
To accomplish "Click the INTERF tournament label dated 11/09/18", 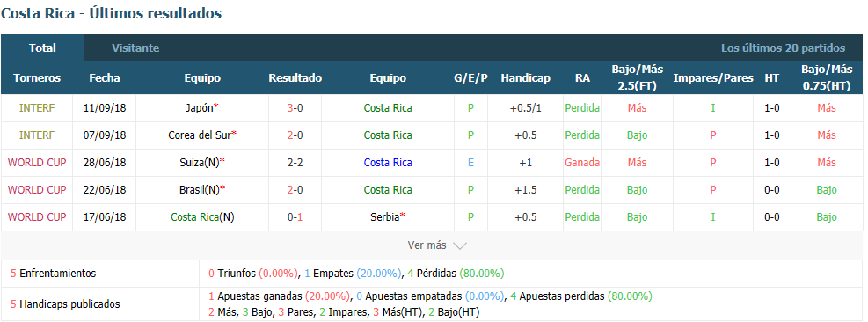I will pos(37,108).
